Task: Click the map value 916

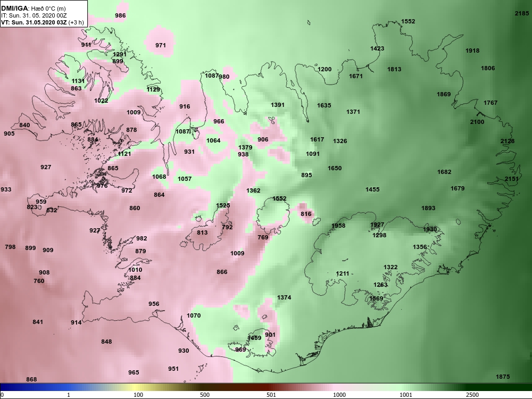Action: coord(185,106)
